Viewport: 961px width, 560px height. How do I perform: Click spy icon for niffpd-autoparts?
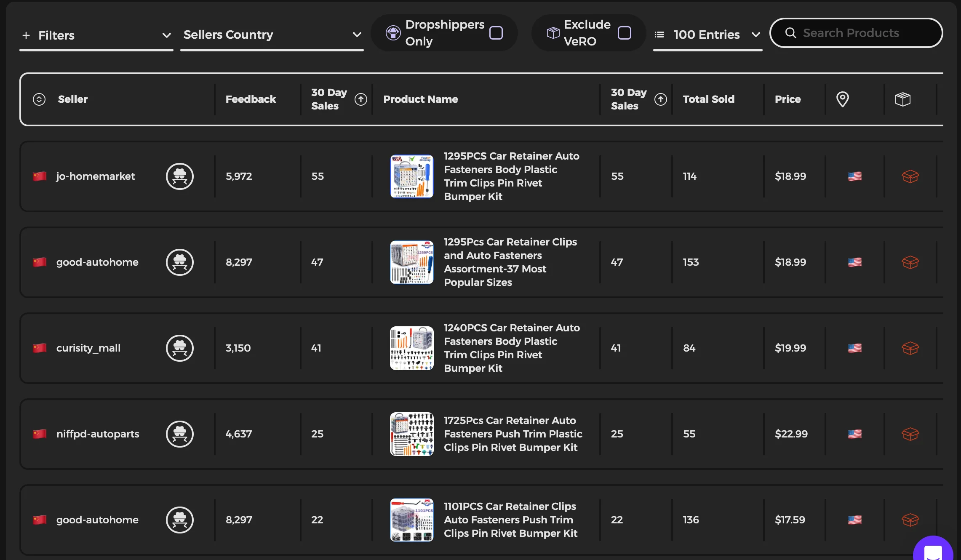click(x=180, y=434)
